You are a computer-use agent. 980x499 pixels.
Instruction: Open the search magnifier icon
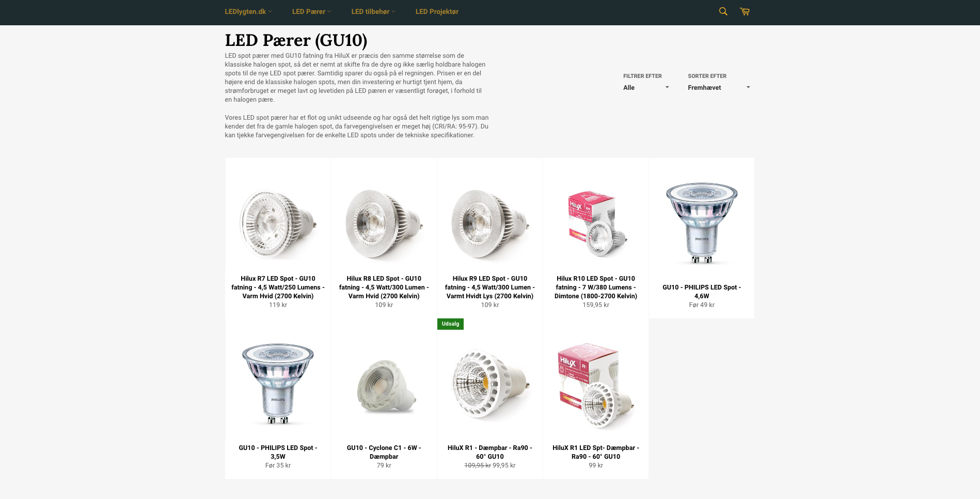723,11
